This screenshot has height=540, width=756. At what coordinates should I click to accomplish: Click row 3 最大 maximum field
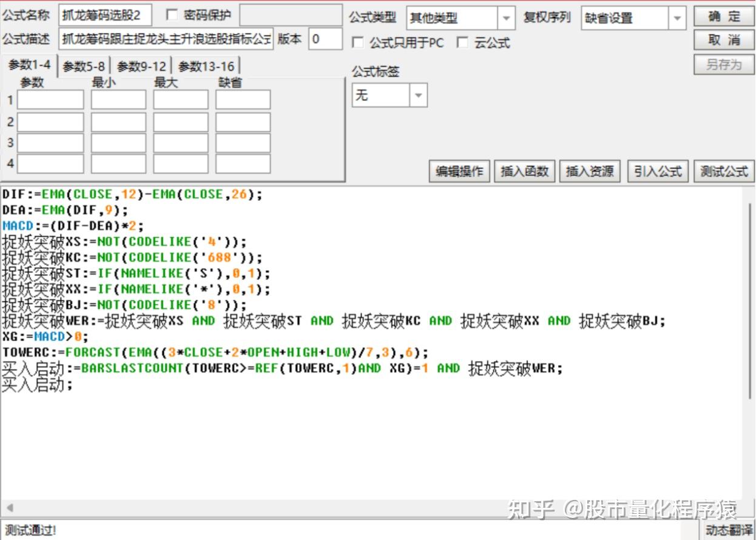pos(181,143)
